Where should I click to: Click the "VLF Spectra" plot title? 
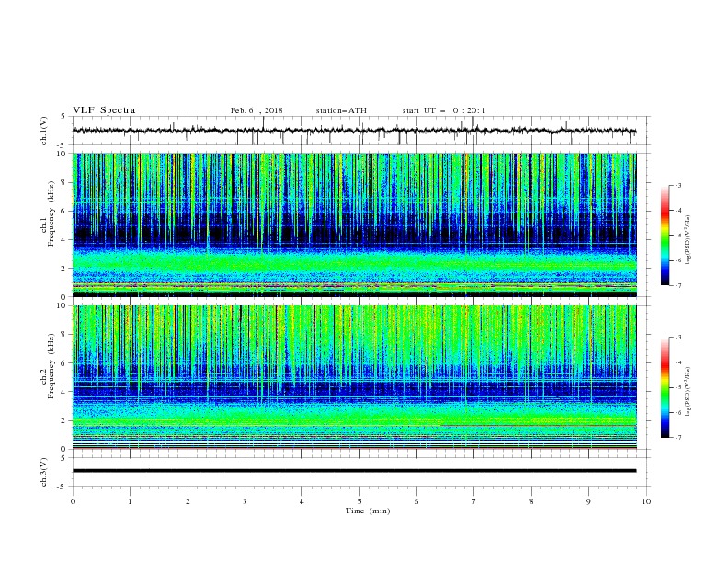pyautogui.click(x=104, y=110)
